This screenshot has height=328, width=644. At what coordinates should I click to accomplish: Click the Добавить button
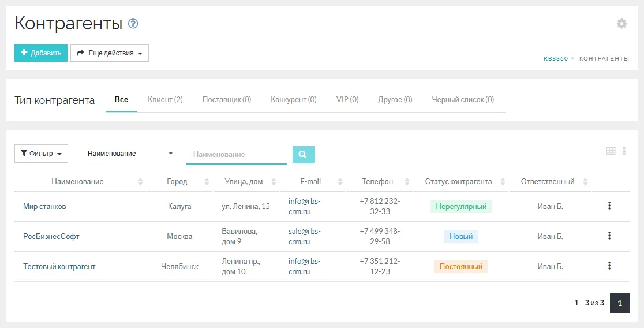point(41,53)
